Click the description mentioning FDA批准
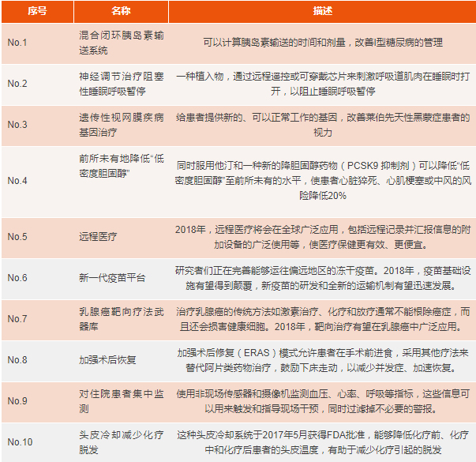476x462 pixels. pyautogui.click(x=321, y=441)
